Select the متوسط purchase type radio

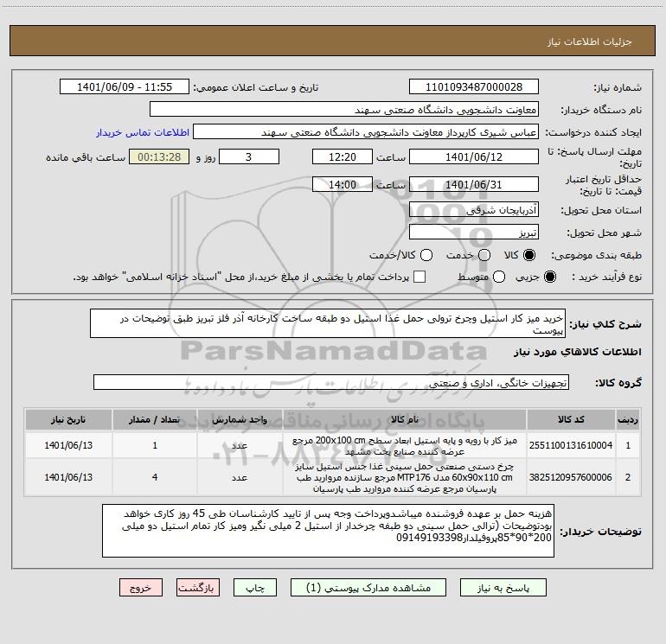pyautogui.click(x=499, y=277)
